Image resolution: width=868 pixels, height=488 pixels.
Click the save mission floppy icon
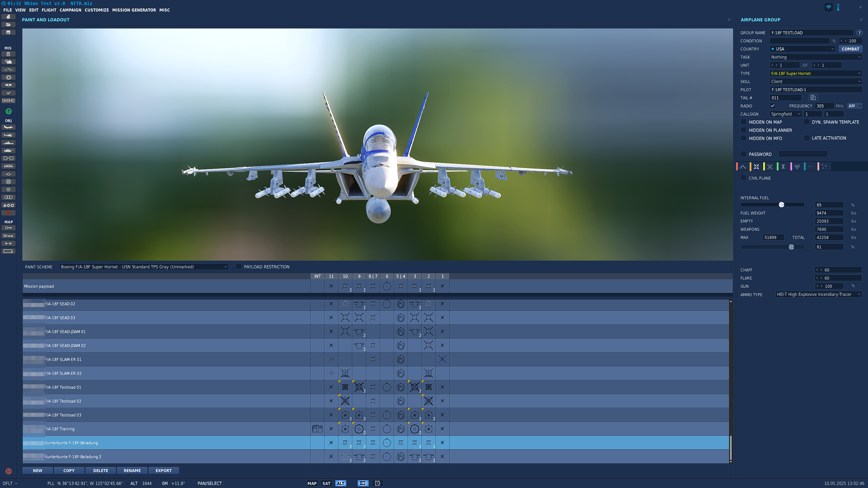pyautogui.click(x=8, y=32)
